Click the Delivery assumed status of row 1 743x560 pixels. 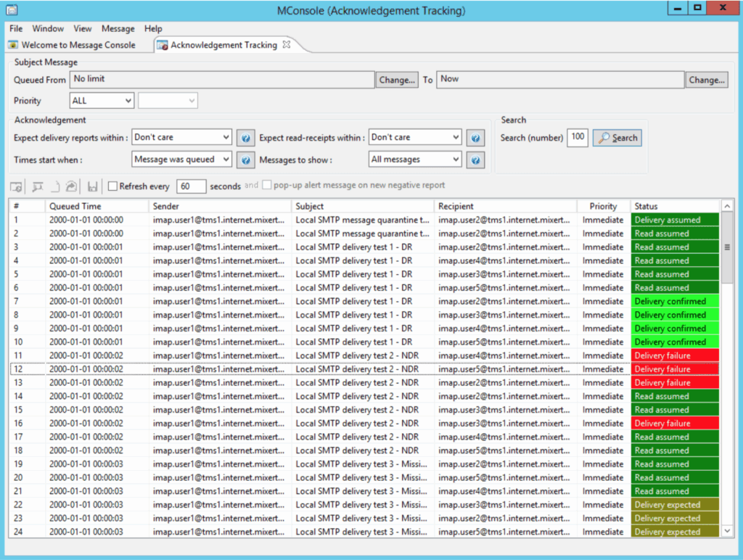point(675,220)
